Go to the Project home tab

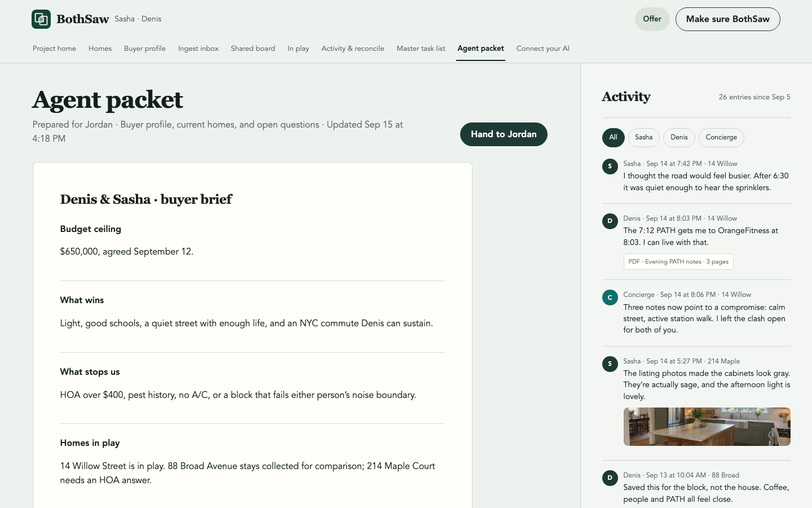pyautogui.click(x=54, y=49)
